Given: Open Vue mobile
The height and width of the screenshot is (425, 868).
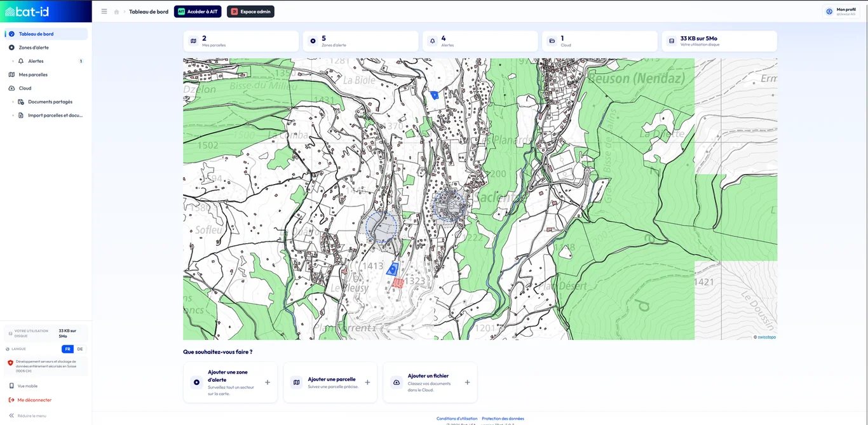Looking at the screenshot, I should [27, 386].
